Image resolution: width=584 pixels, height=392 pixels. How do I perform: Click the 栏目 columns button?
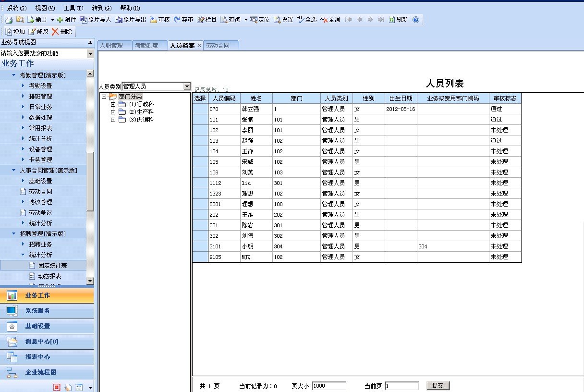(207, 20)
